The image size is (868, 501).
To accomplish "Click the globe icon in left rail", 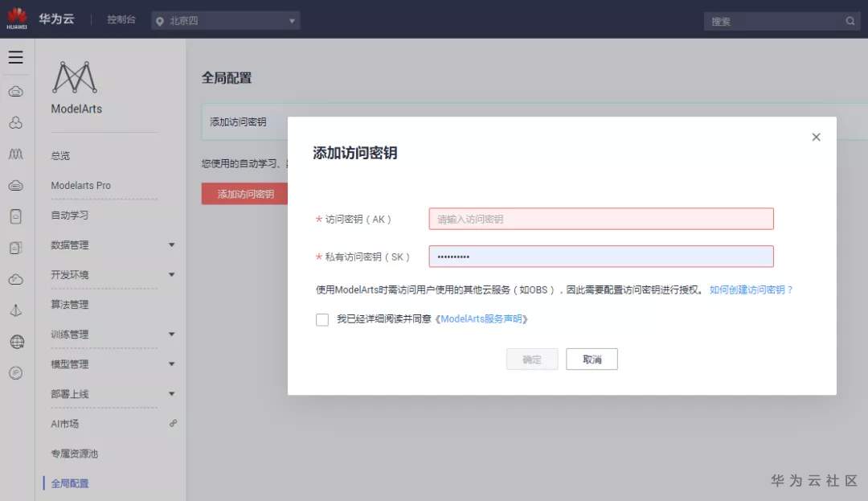I will pos(17,342).
